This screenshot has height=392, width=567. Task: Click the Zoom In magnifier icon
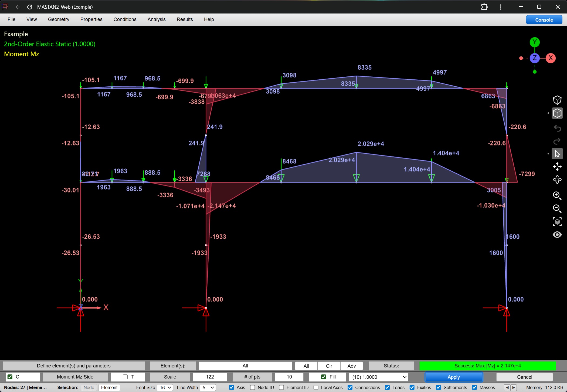click(x=557, y=195)
